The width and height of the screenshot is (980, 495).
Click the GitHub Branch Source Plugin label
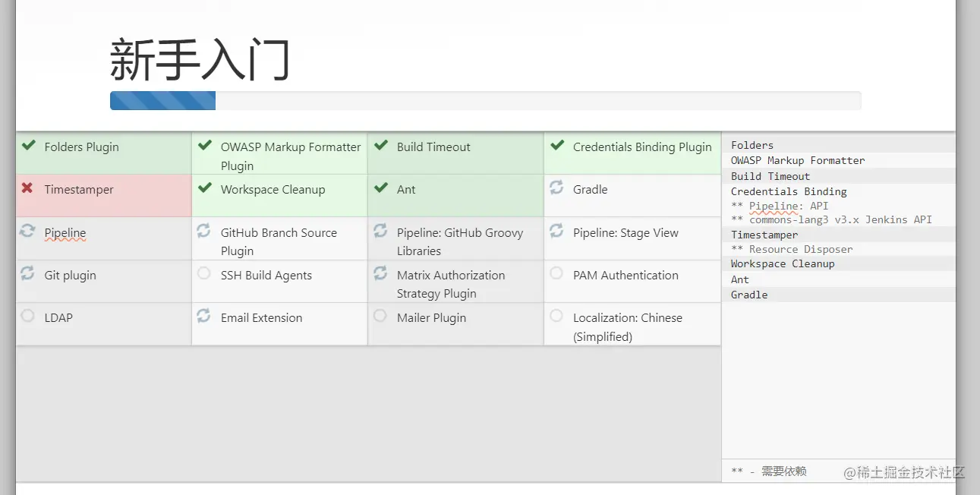click(x=279, y=241)
